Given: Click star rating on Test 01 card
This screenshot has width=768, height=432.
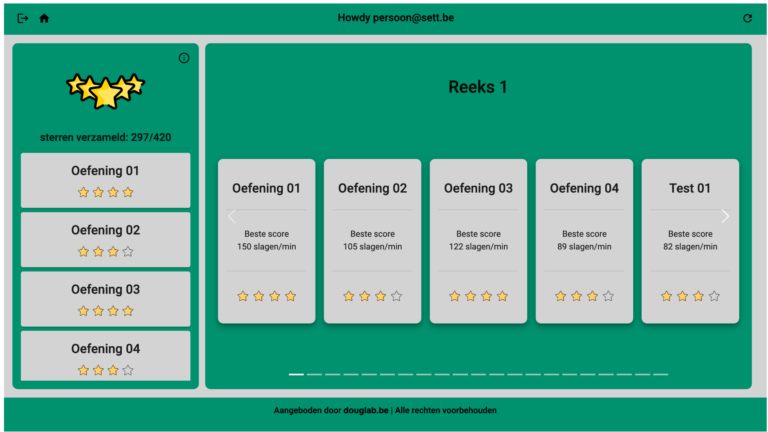Looking at the screenshot, I should click(x=690, y=296).
